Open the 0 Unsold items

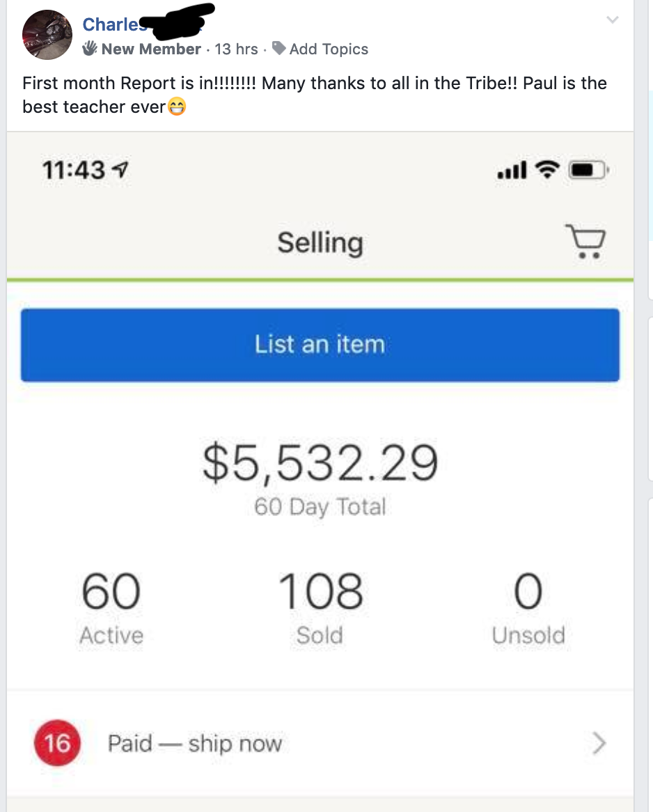[x=528, y=607]
